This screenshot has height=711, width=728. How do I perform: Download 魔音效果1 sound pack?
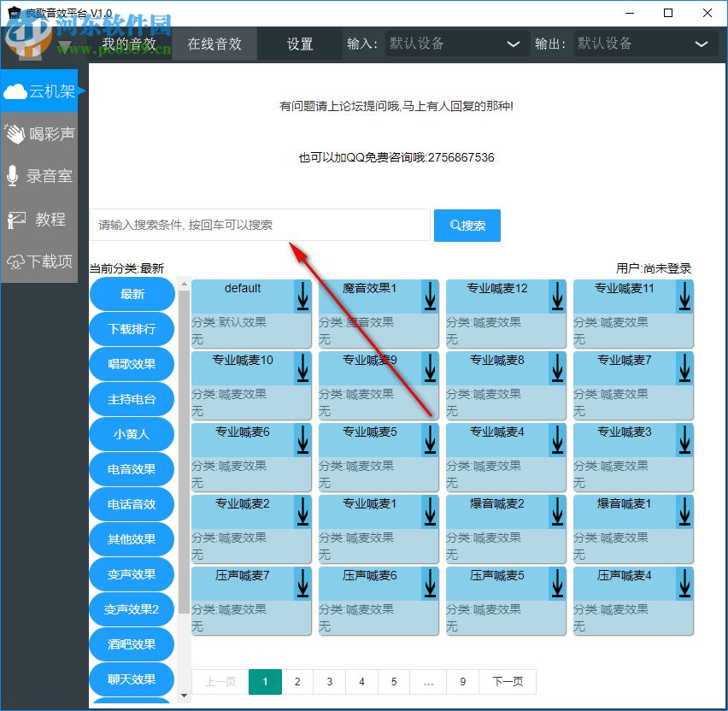coord(429,297)
